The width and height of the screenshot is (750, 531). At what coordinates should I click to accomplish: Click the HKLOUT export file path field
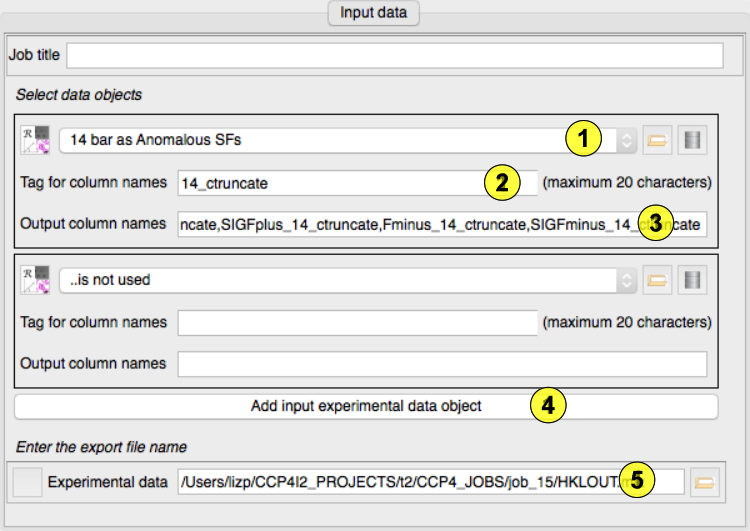pos(400,482)
